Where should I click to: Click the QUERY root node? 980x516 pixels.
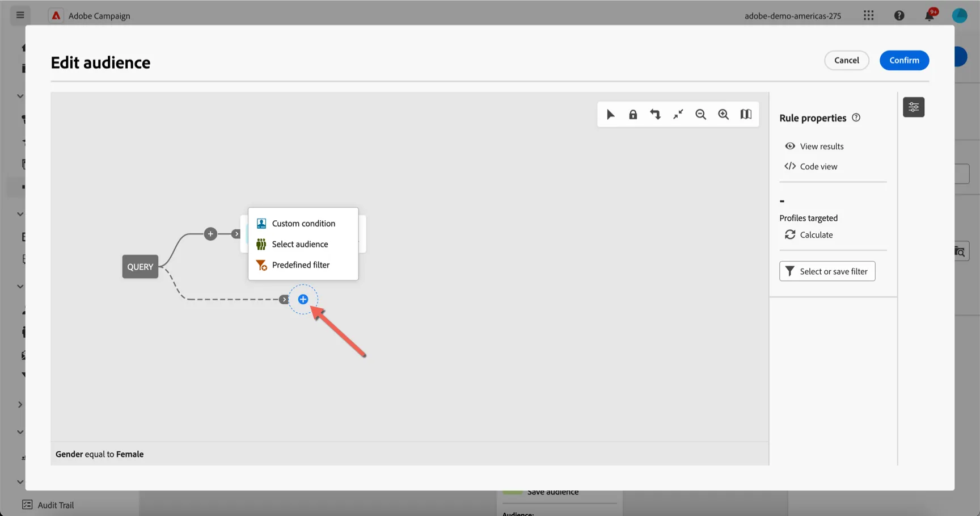point(140,267)
